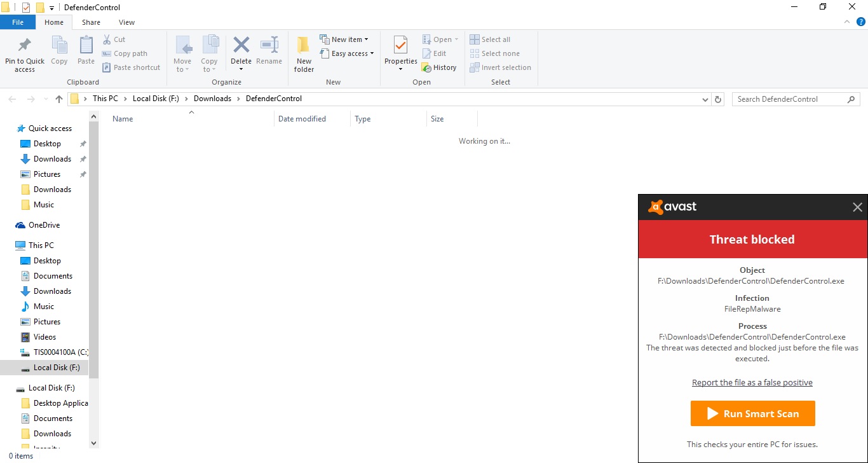Pin folder to Quick access

25,54
